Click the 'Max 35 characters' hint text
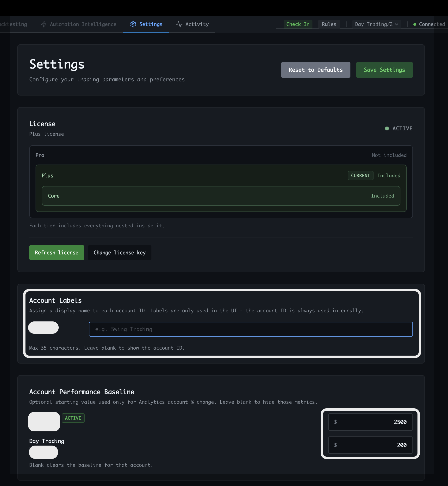Viewport: 448px width, 486px height. (x=107, y=348)
